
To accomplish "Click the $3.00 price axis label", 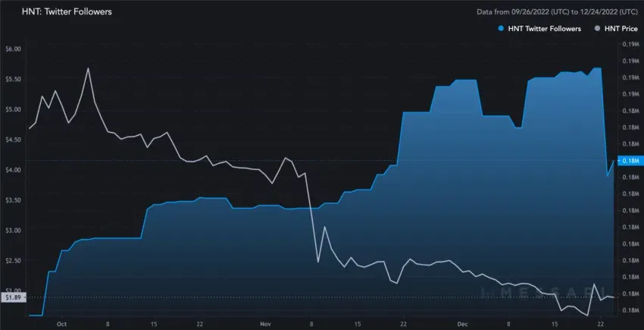I will pos(13,230).
